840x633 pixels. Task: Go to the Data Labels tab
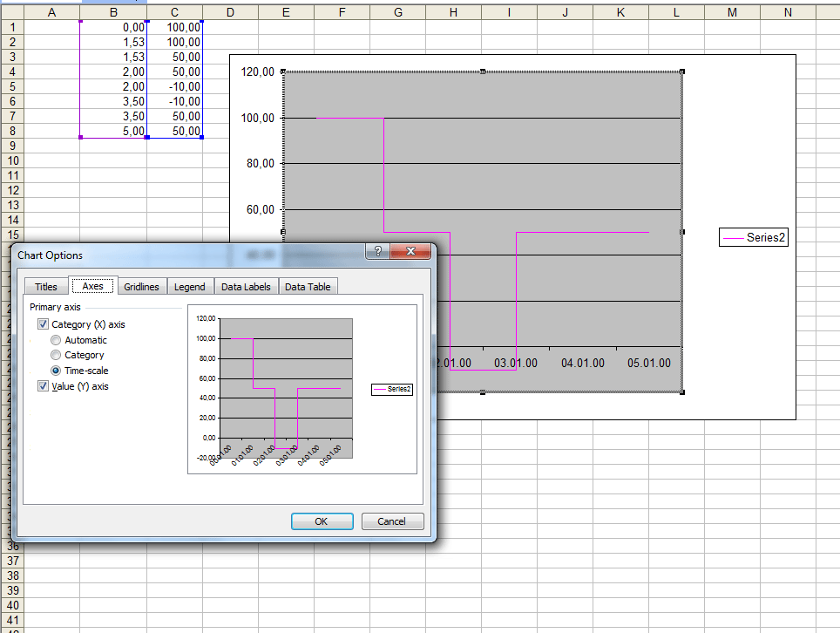[x=246, y=286]
